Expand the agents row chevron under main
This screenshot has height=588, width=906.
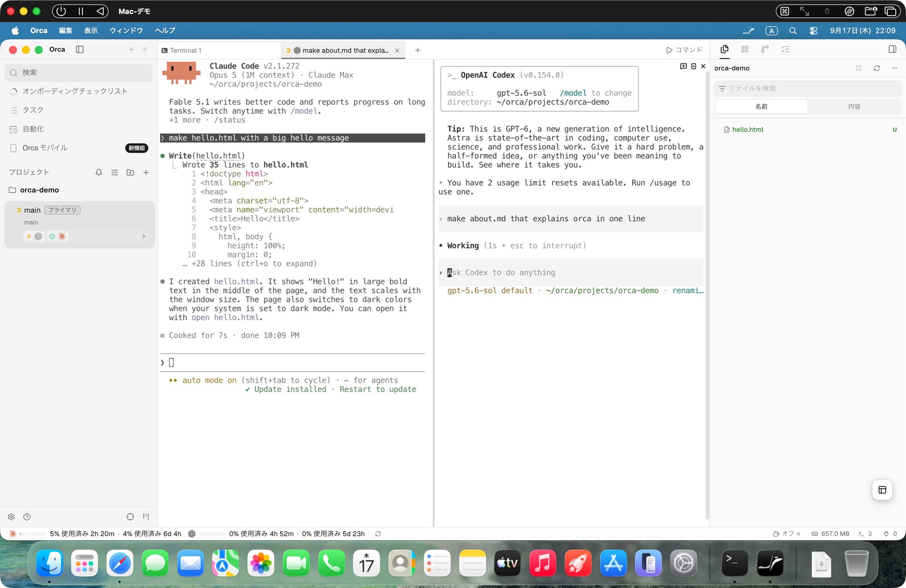point(144,236)
